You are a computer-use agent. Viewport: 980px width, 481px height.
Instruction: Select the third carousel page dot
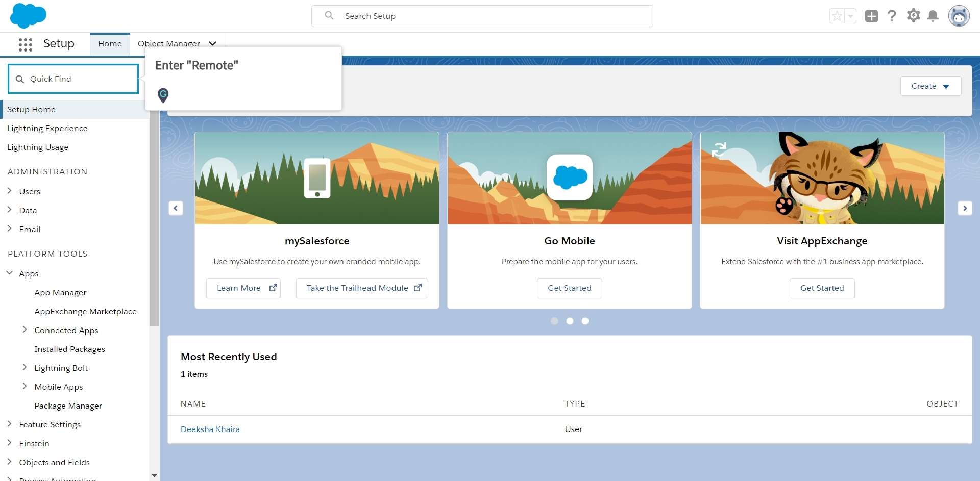click(x=585, y=321)
